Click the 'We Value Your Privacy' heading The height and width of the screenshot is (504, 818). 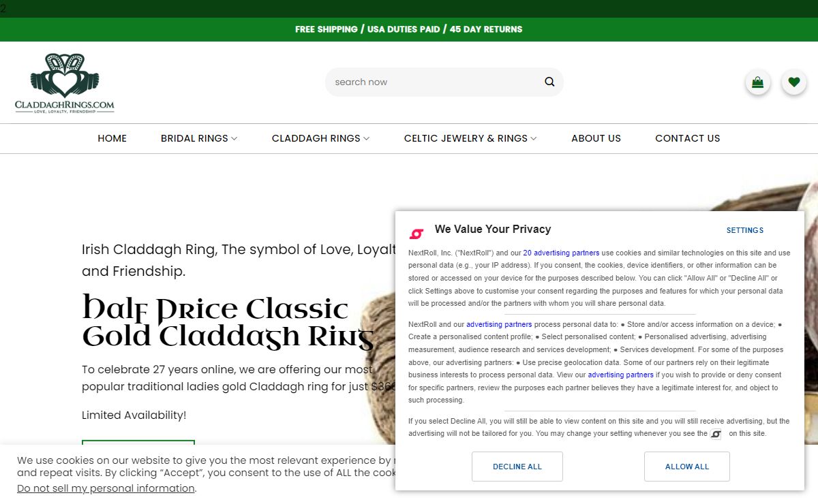tap(493, 230)
